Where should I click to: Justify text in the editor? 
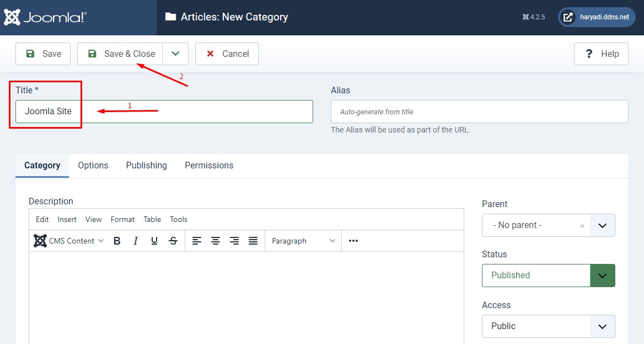coord(253,241)
